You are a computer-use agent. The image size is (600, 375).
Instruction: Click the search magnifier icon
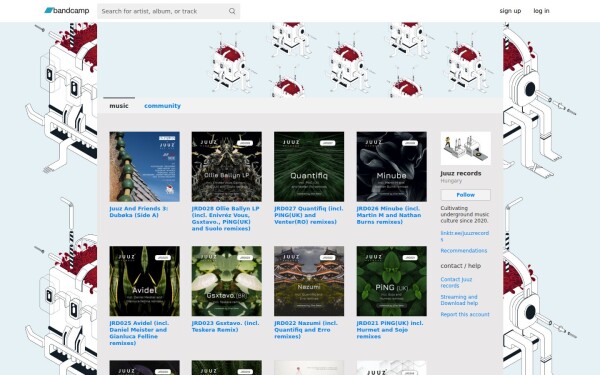pyautogui.click(x=232, y=11)
